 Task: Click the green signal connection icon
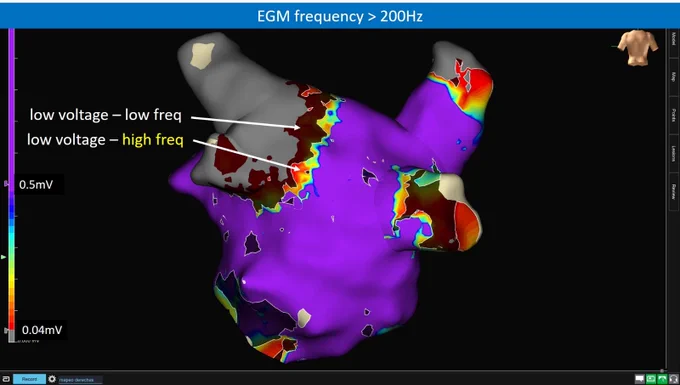(x=662, y=379)
